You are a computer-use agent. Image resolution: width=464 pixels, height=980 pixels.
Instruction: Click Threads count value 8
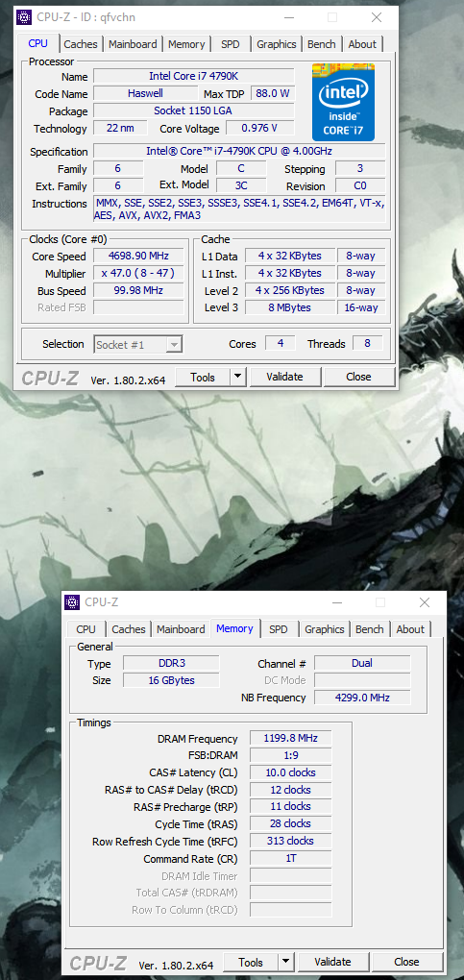click(x=367, y=344)
